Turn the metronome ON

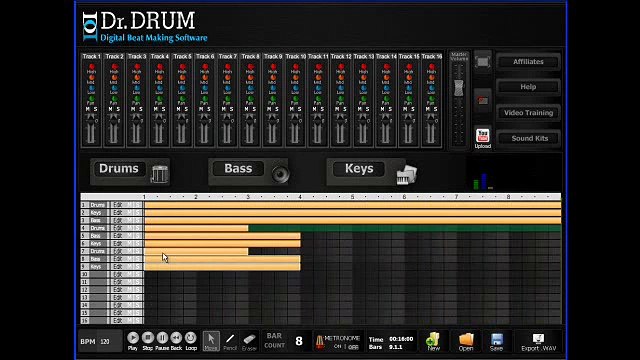point(338,347)
